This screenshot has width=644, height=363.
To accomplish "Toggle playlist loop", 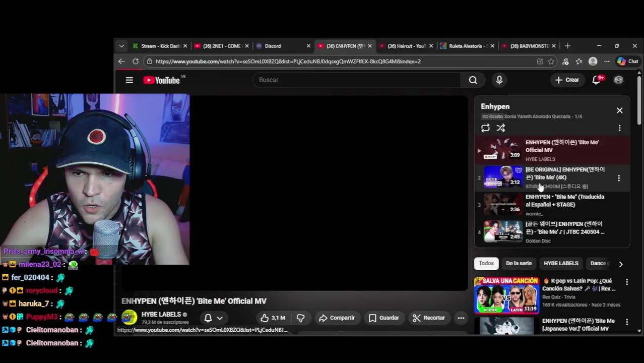I will [485, 128].
